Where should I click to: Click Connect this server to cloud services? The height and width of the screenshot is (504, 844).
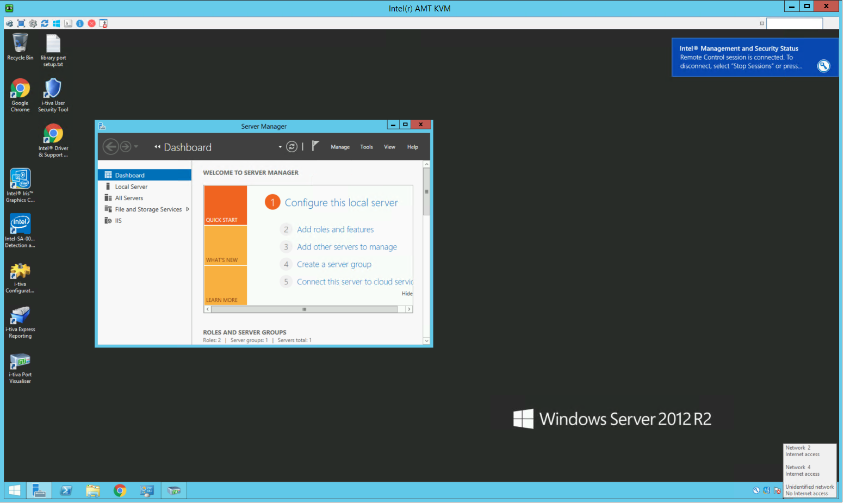coord(355,282)
